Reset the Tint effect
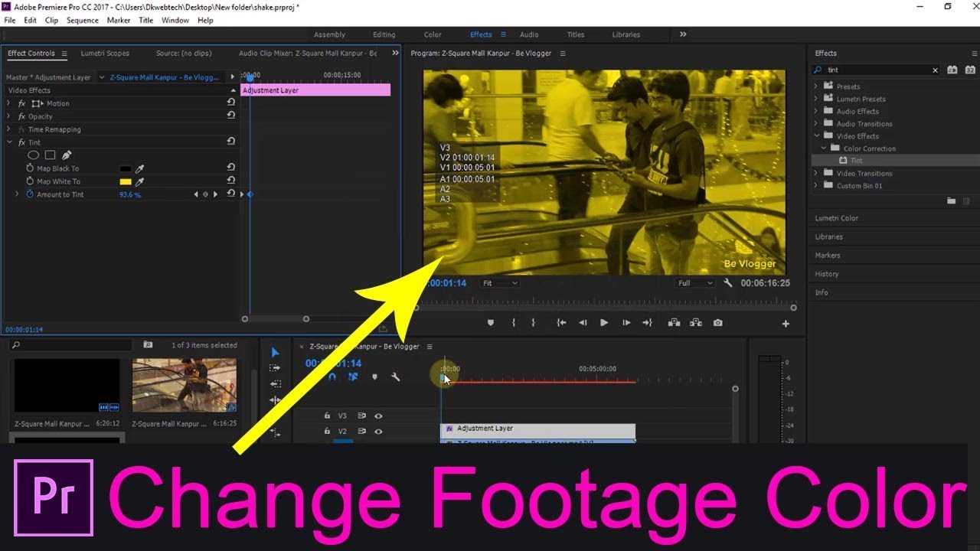This screenshot has width=980, height=551. (230, 142)
